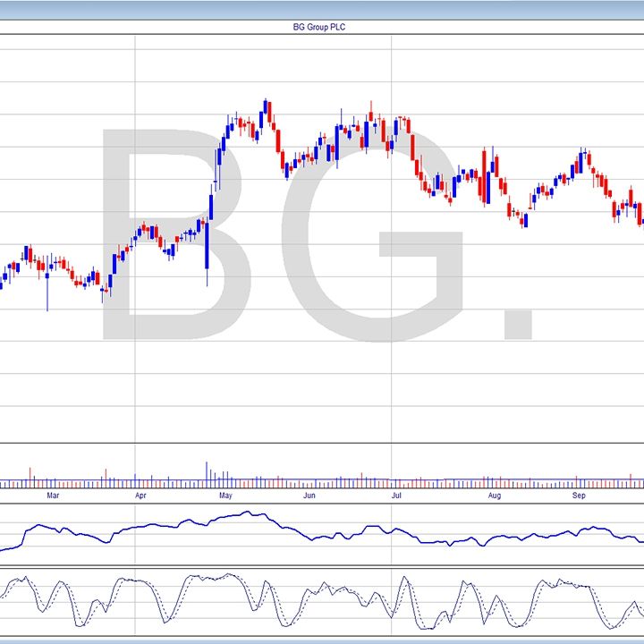Click the Jun month label on the axis
644x644 pixels.
tap(309, 495)
